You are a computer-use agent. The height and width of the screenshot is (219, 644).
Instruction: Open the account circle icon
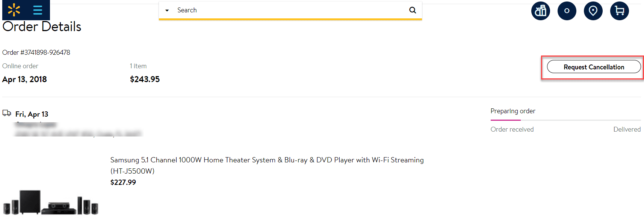(567, 11)
